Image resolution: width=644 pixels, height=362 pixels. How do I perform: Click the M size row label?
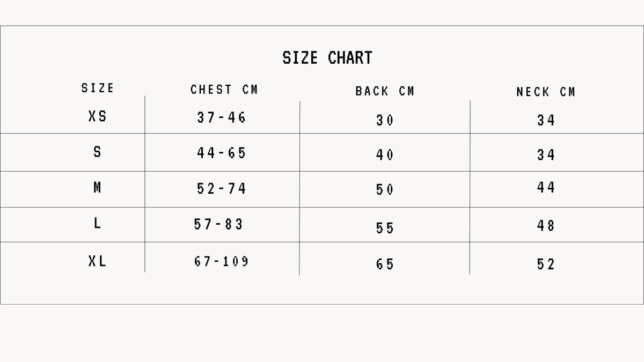pyautogui.click(x=97, y=188)
